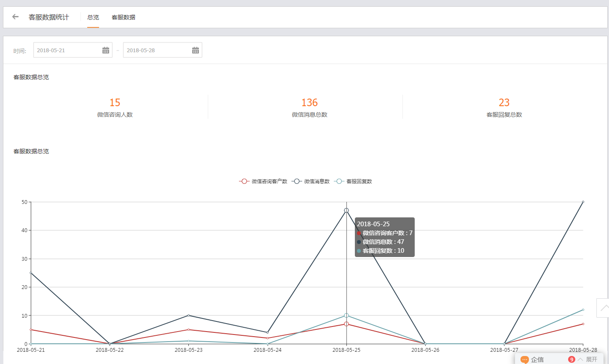Open calendar icon for start date

[106, 50]
